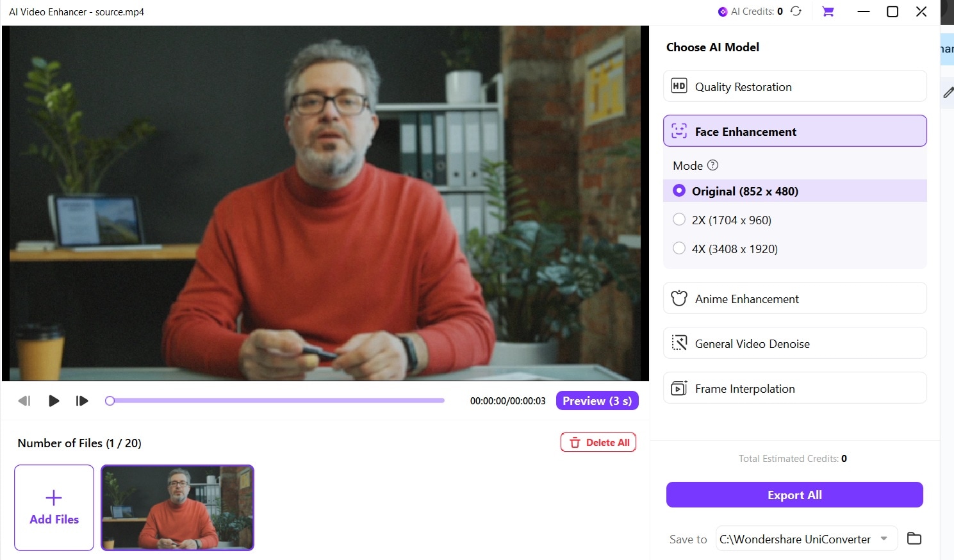The width and height of the screenshot is (954, 560).
Task: Step back to the previous frame
Action: pos(24,401)
